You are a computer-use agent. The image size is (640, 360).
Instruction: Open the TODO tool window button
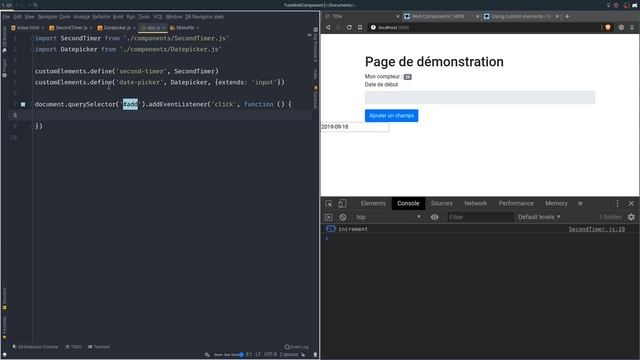tap(73, 347)
